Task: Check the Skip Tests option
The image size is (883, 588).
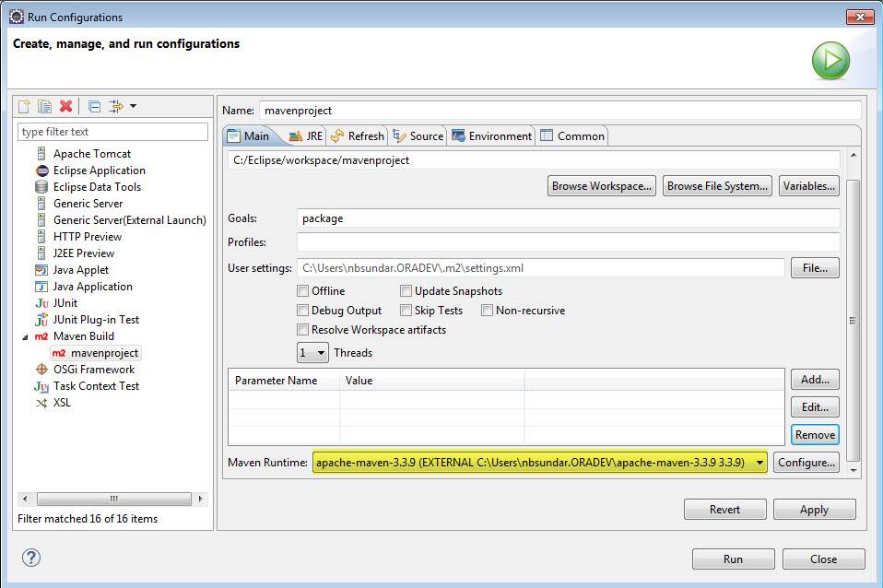Action: coord(405,311)
